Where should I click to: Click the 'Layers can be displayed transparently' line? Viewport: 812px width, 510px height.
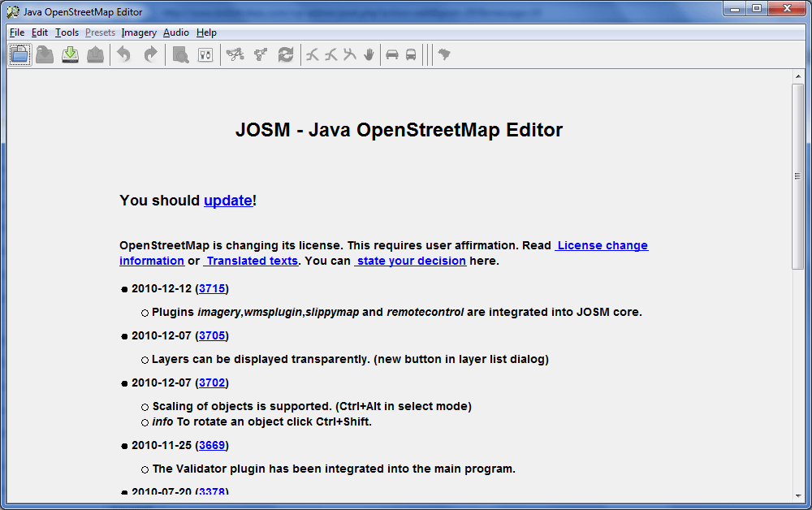pyautogui.click(x=350, y=359)
